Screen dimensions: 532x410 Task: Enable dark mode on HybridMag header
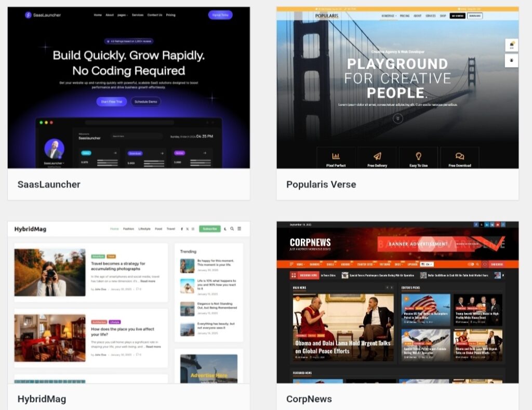tap(225, 229)
